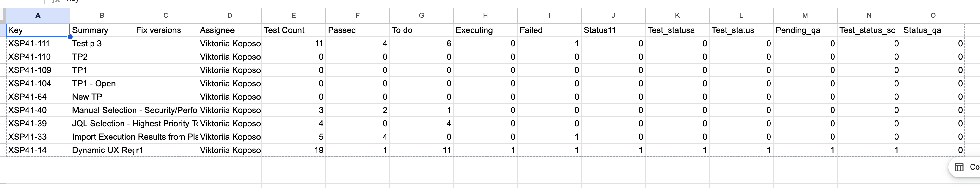980x188 pixels.
Task: Select the Status_qa header cell
Action: (933, 30)
